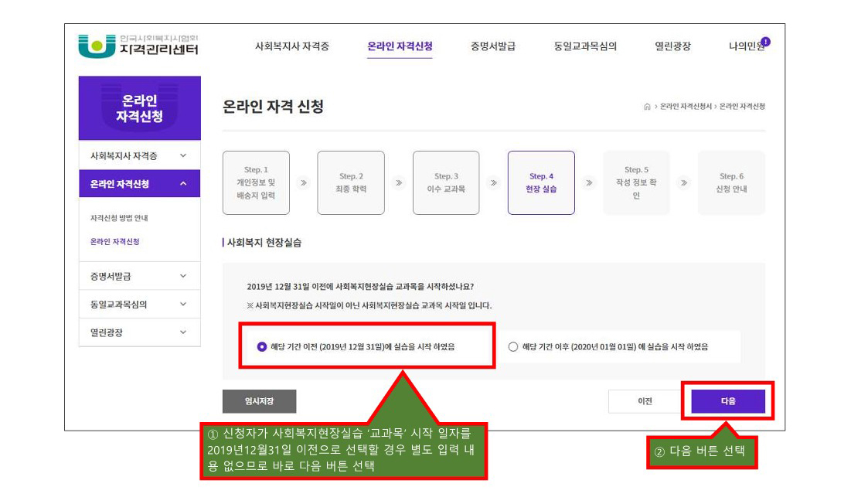Click the 임시저장 button
Screen dimensions: 868x504
point(259,401)
